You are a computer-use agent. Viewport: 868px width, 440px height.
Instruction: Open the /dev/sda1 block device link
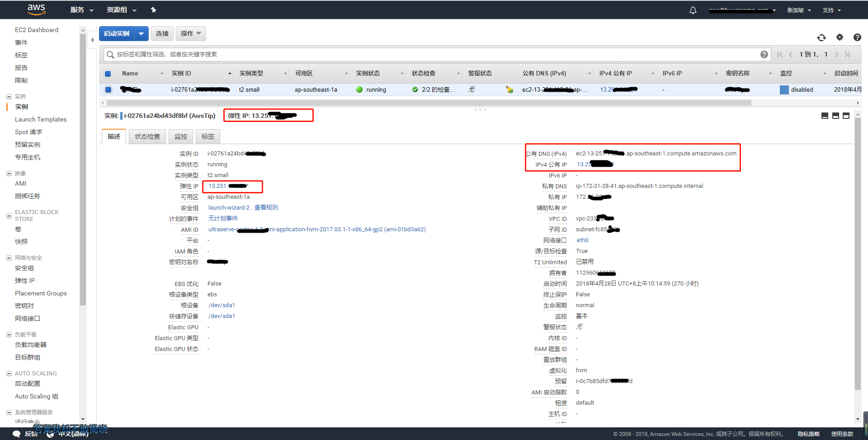(222, 316)
